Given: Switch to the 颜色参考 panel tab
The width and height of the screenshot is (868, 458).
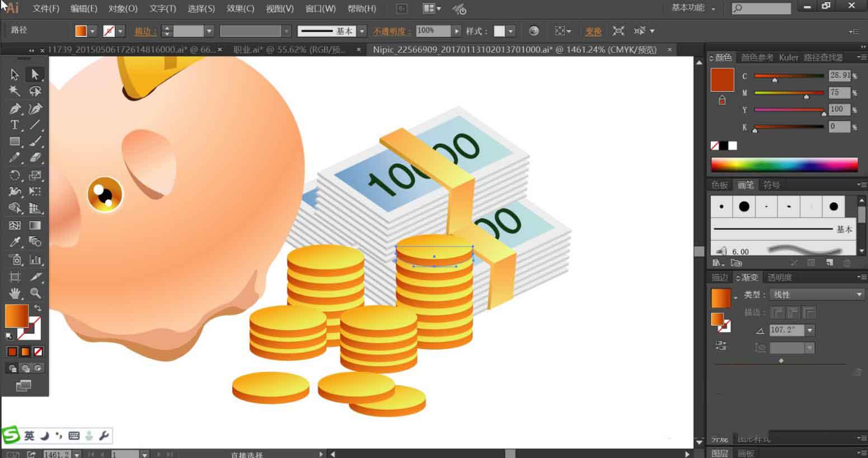Looking at the screenshot, I should tap(757, 57).
